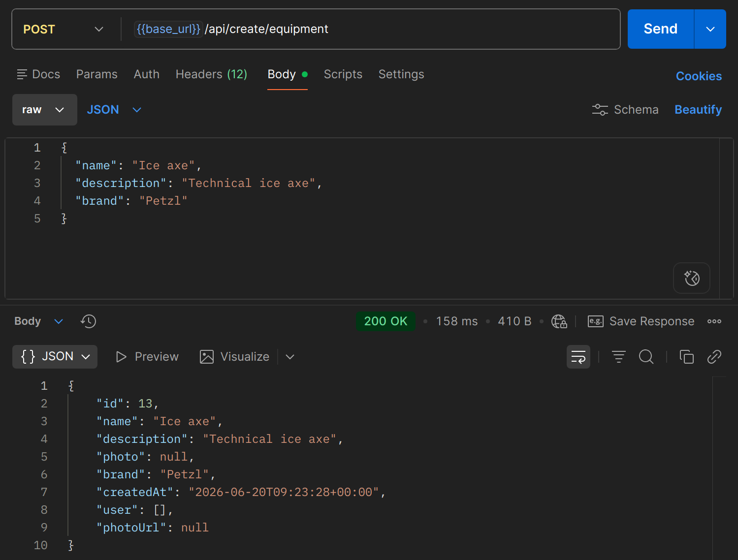Click the AI assistant icon in editor
The height and width of the screenshot is (560, 738).
coord(692,278)
